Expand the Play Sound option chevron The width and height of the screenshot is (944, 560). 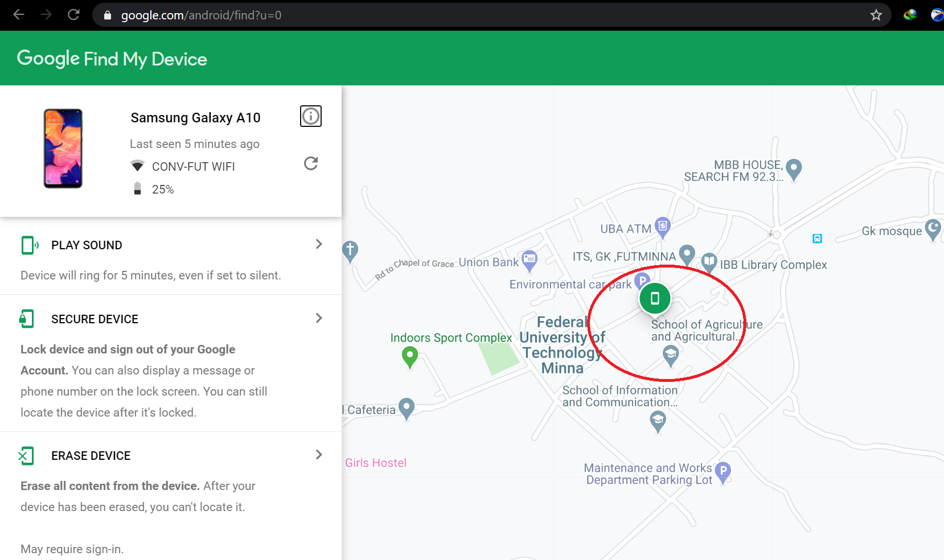tap(319, 244)
